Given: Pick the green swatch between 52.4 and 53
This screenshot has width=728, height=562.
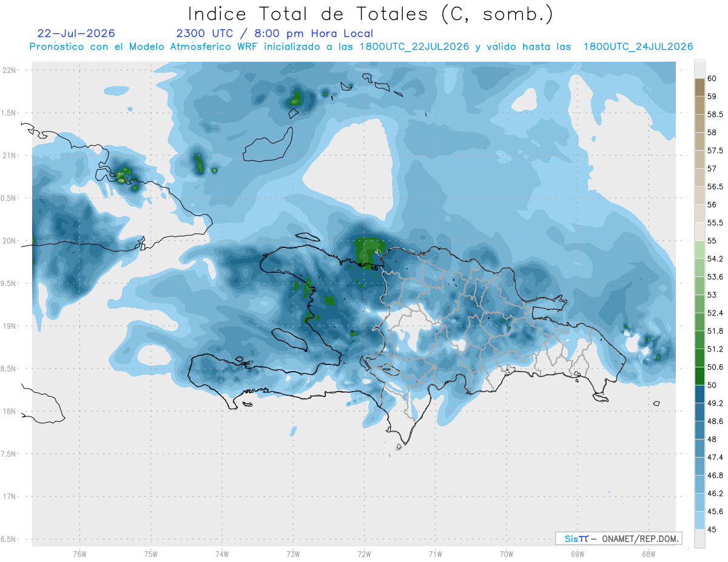Looking at the screenshot, I should click(x=699, y=304).
